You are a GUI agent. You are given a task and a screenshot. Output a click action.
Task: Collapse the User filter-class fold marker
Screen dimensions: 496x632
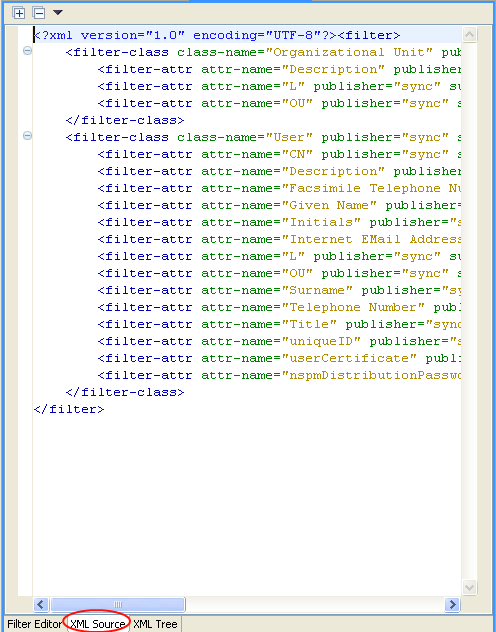(x=27, y=136)
